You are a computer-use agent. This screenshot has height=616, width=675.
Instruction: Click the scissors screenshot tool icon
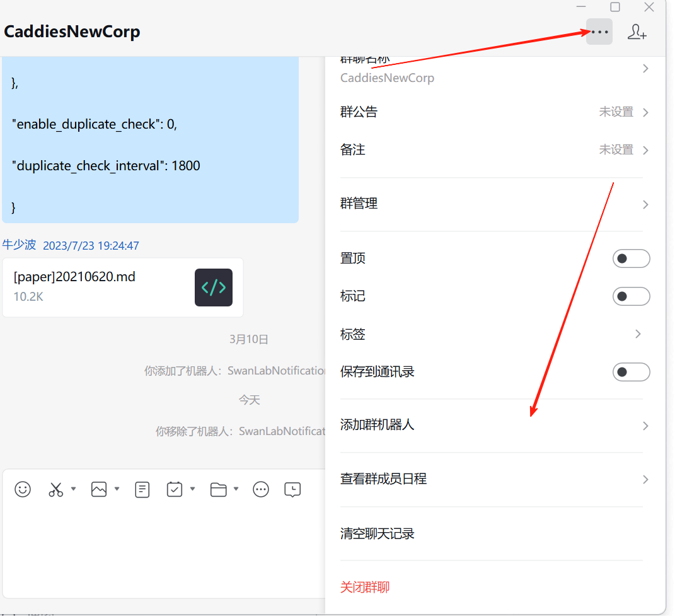click(56, 489)
